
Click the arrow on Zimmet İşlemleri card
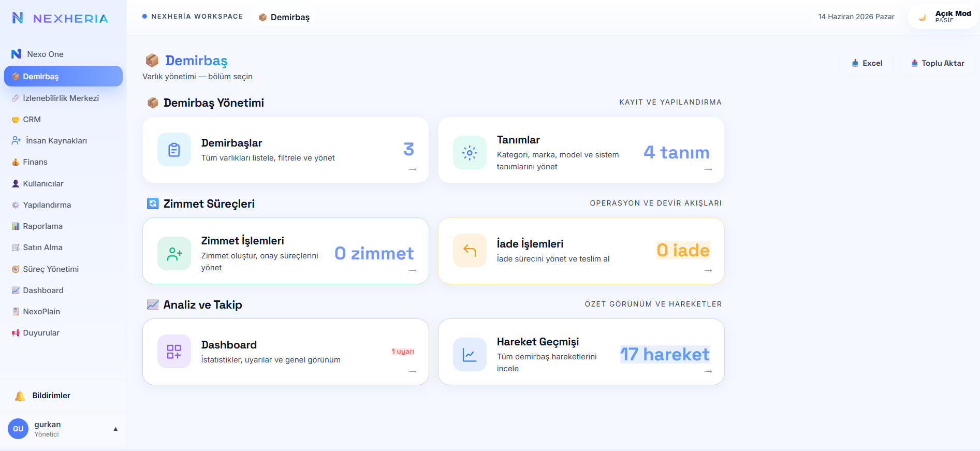tap(413, 271)
